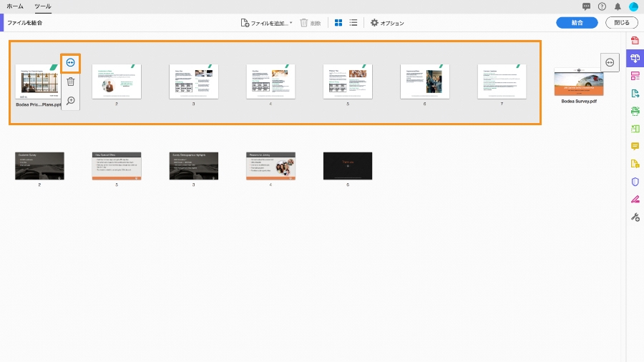Open the Organize Pages pink sidebar tool
The width and height of the screenshot is (644, 362).
(635, 76)
